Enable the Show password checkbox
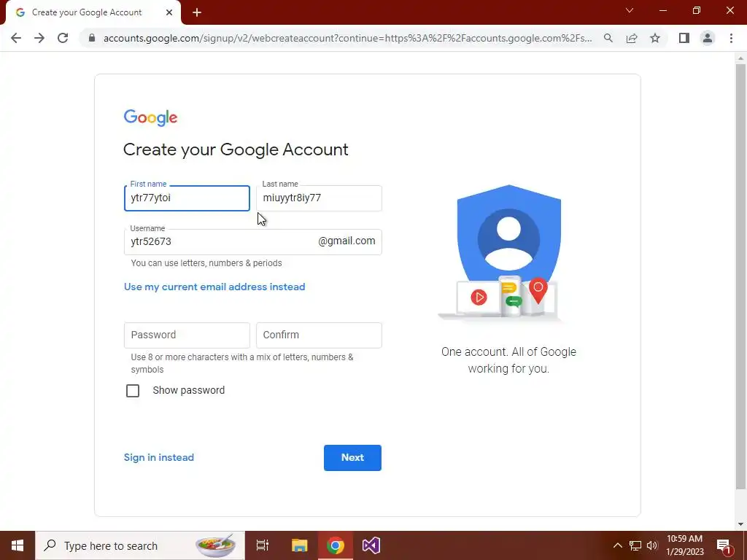 click(x=133, y=391)
